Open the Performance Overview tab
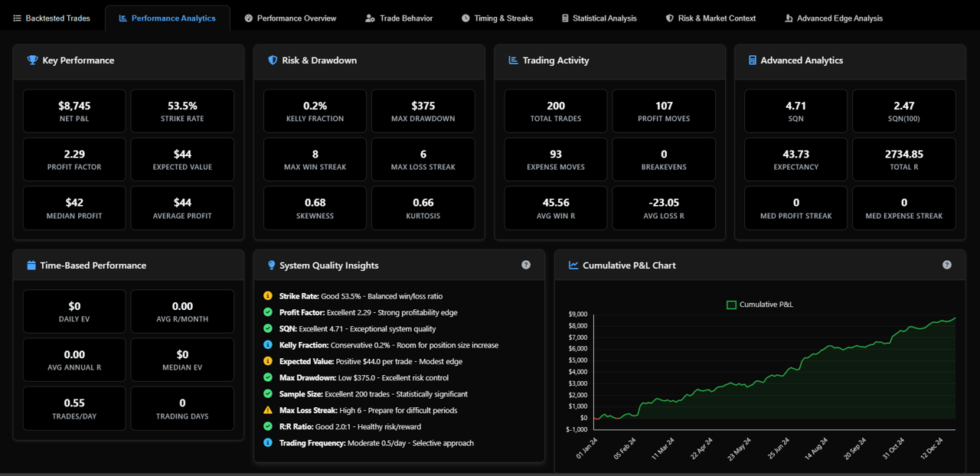980x476 pixels. coord(290,18)
